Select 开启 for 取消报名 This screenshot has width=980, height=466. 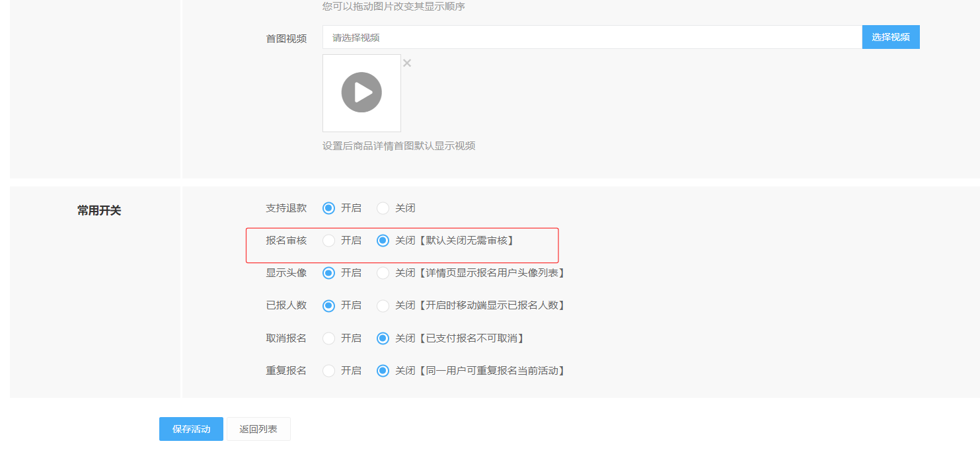click(x=328, y=338)
